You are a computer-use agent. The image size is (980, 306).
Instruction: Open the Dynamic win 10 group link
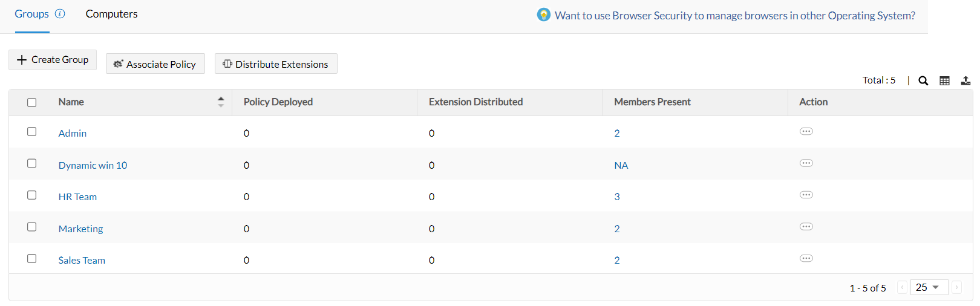93,165
